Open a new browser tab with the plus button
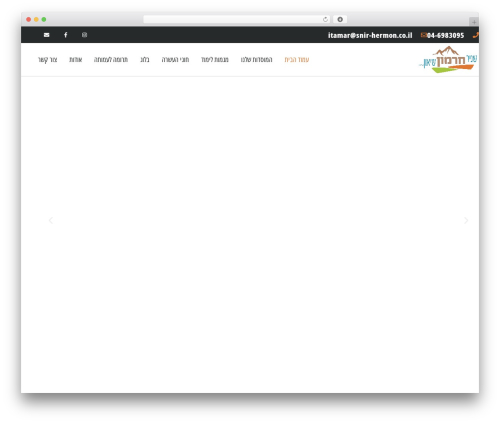This screenshot has height=423, width=500. point(474,22)
